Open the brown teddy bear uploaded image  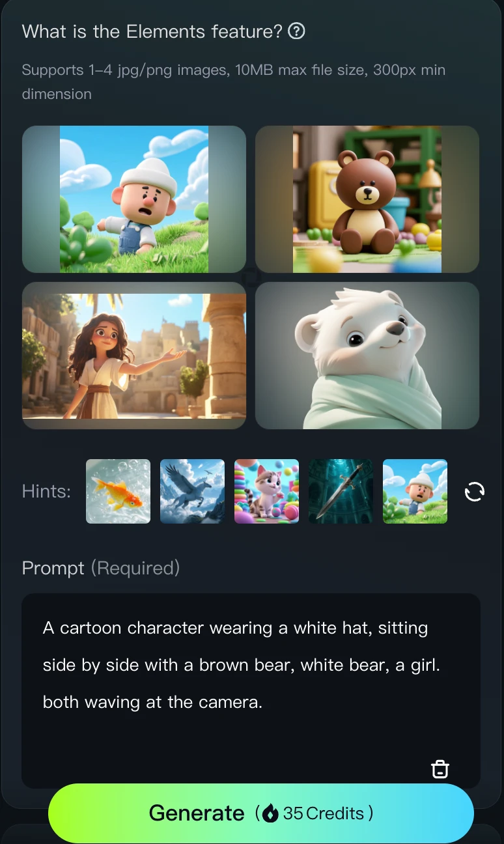[367, 199]
